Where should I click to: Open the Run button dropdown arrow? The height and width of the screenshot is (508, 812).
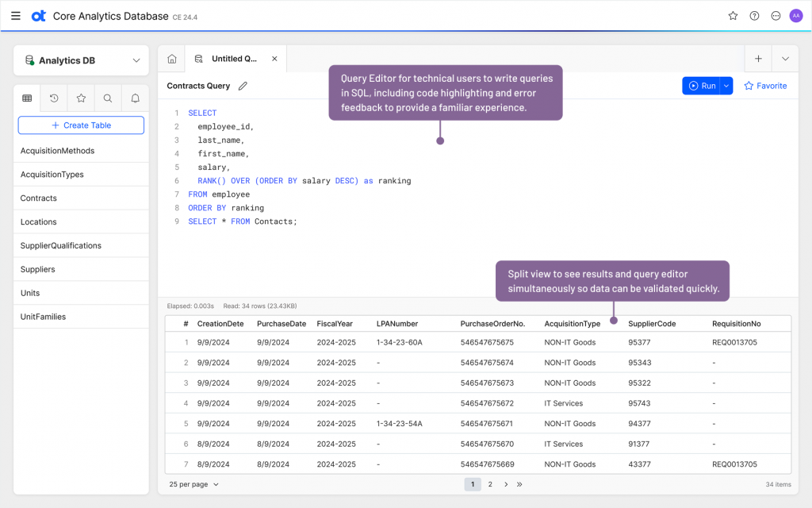tap(726, 86)
